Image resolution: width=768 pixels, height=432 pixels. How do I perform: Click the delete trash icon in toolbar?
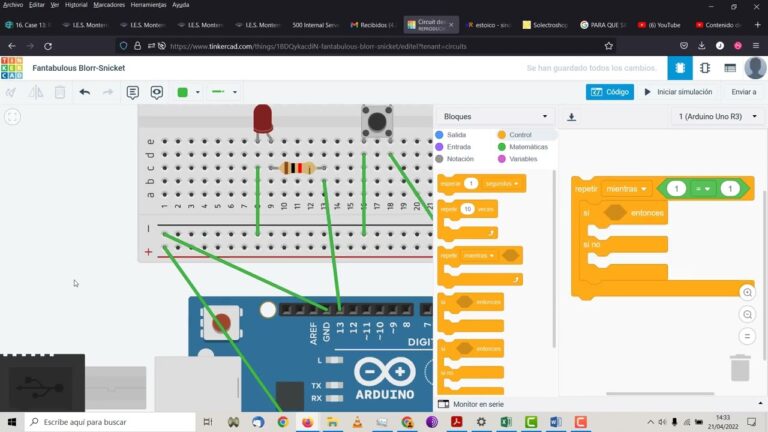60,92
